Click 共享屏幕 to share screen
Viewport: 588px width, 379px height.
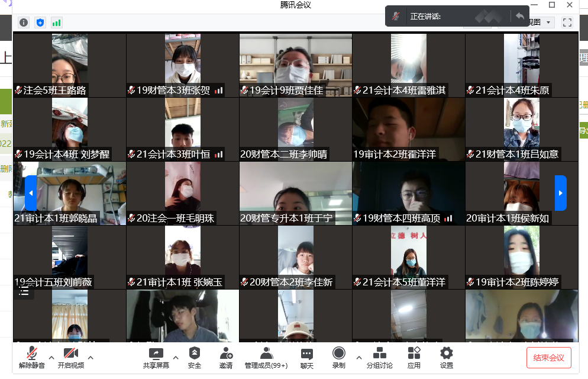click(156, 358)
